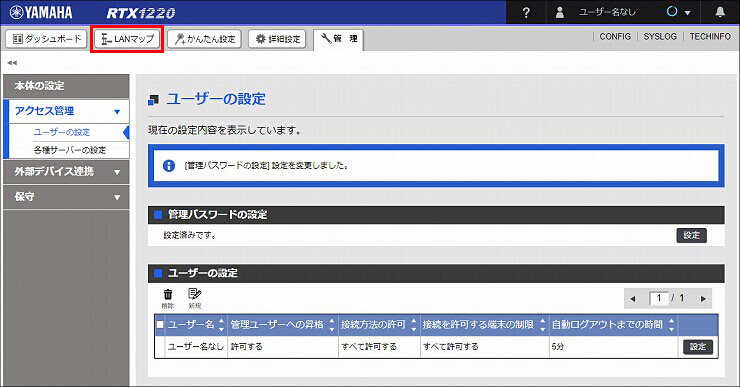The image size is (740, 387).
Task: Collapse the アクセス管理 section
Action: (x=66, y=111)
